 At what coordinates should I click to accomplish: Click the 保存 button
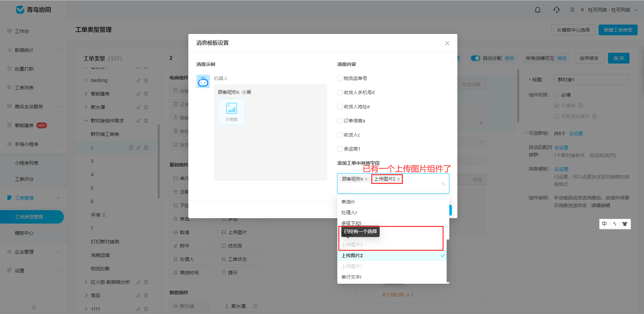point(619,58)
